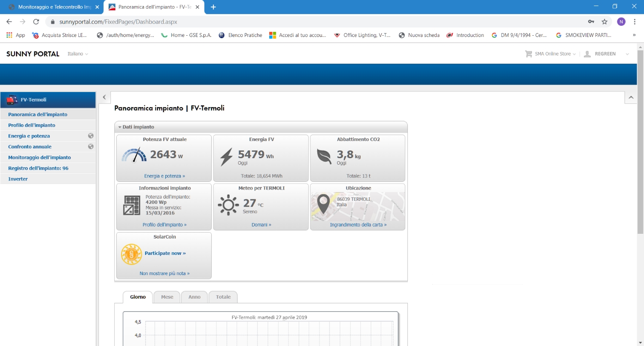Viewport: 644px width, 346px height.
Task: Click the SUNNY PORTAL logo
Action: 33,54
